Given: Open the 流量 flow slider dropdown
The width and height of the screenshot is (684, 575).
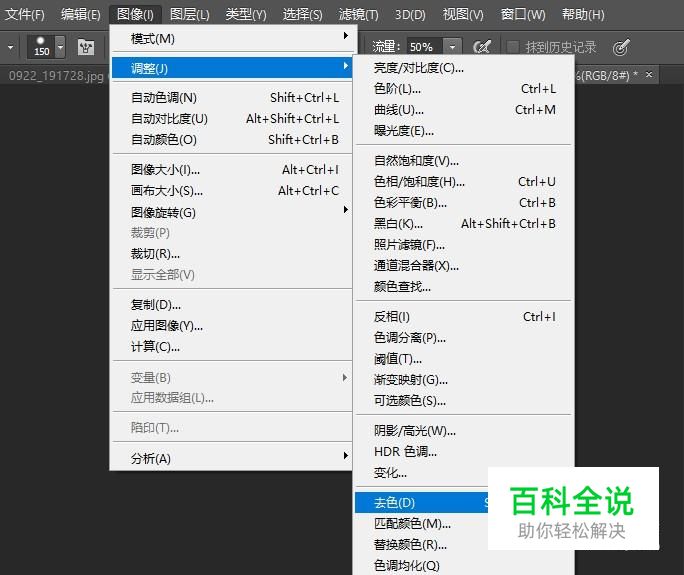Looking at the screenshot, I should pos(452,47).
